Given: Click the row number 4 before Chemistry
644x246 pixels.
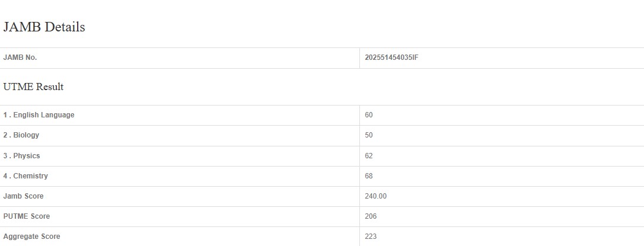Looking at the screenshot, I should [x=5, y=176].
